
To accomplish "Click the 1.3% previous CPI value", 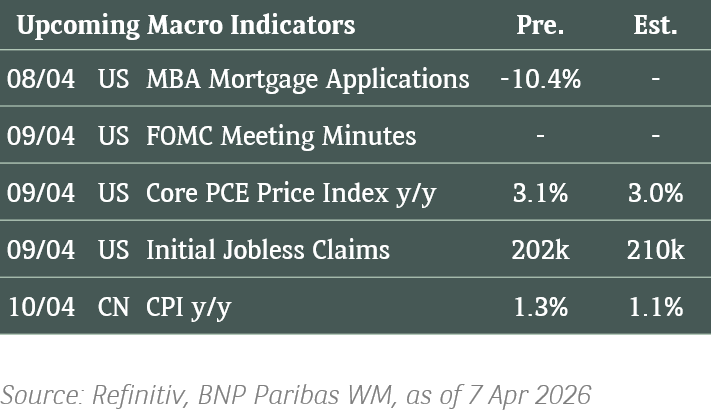I will [x=540, y=307].
